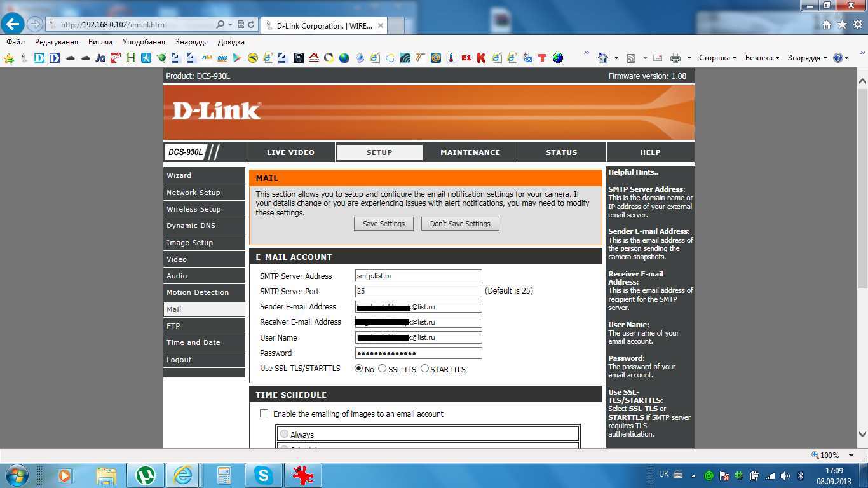Open the Вигляд menu

100,42
